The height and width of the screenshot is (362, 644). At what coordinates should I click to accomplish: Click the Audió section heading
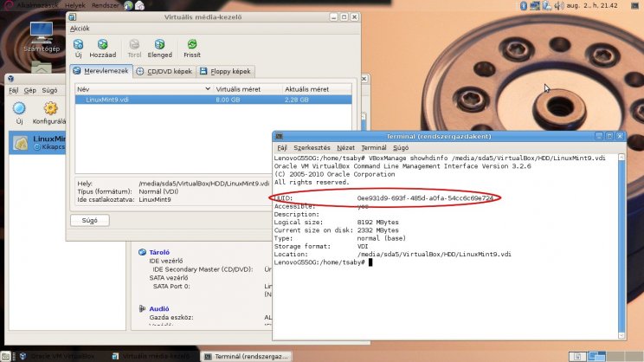tap(159, 308)
